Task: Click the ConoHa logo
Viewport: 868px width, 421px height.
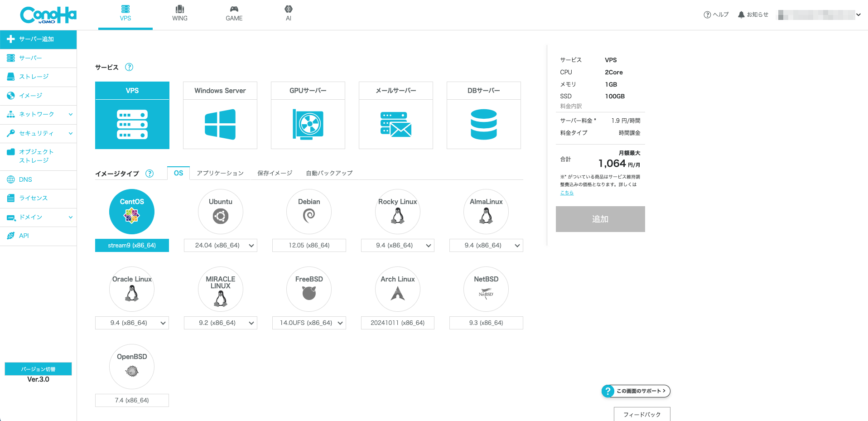Action: (48, 14)
